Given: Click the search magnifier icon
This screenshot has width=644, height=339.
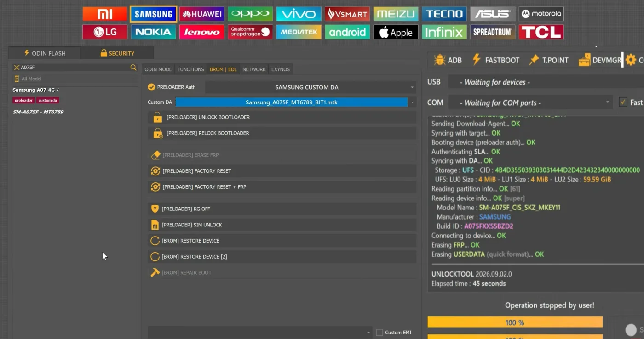Looking at the screenshot, I should pyautogui.click(x=133, y=68).
